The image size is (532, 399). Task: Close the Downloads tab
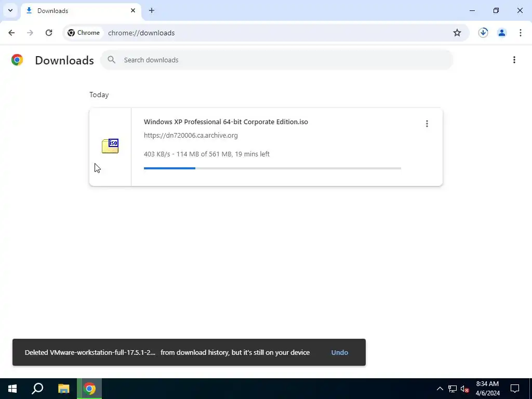(x=133, y=10)
